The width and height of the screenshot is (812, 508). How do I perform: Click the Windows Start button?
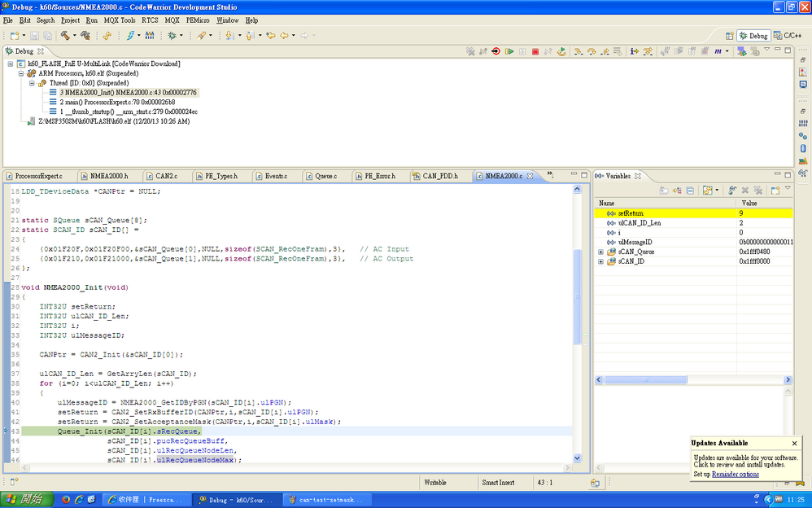[26, 500]
